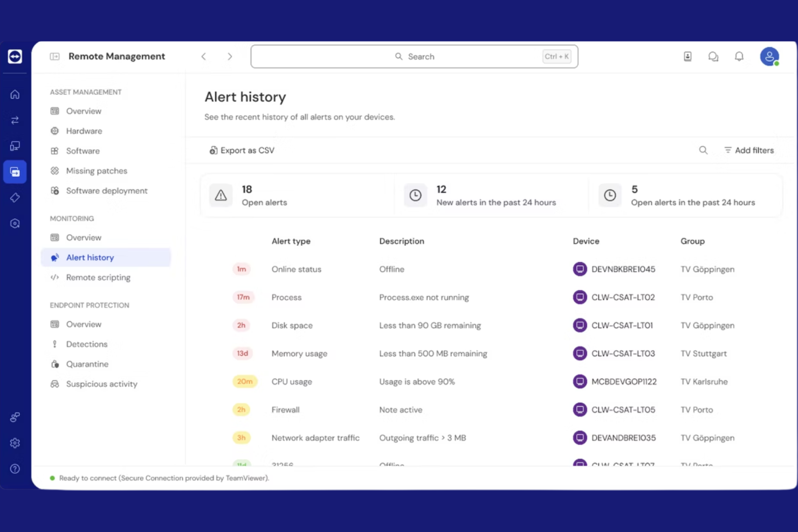This screenshot has height=532, width=798.
Task: Go forward with the right chevron
Action: click(230, 57)
